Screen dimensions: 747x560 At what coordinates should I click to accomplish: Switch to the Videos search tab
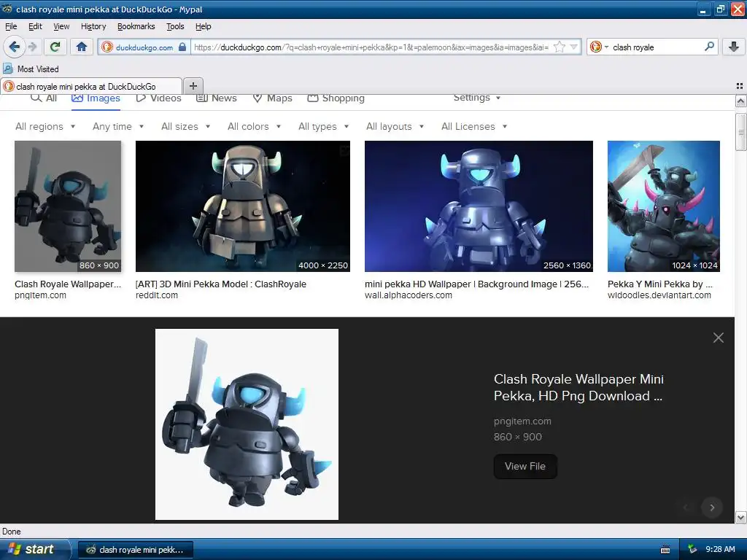tap(158, 98)
